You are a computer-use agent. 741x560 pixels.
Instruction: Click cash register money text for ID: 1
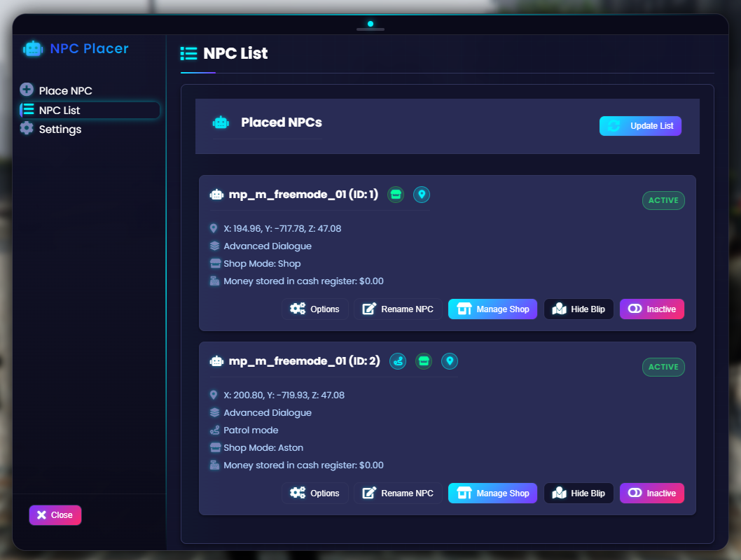tap(303, 281)
